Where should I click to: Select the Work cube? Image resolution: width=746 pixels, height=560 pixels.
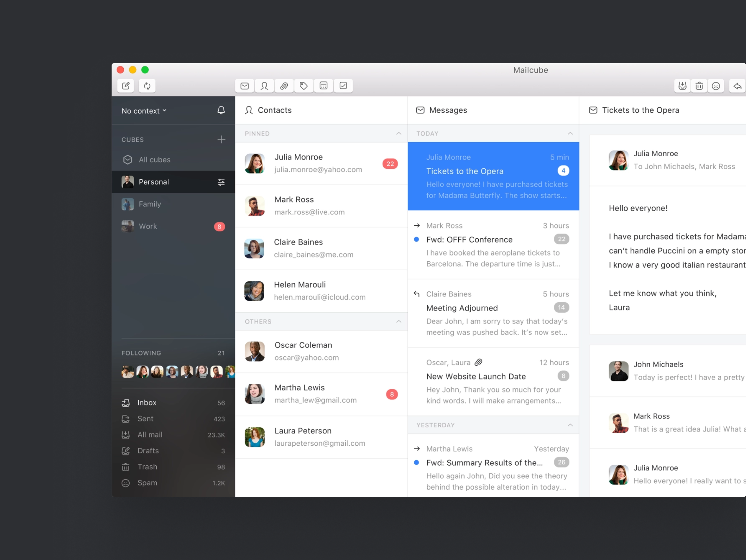(173, 226)
